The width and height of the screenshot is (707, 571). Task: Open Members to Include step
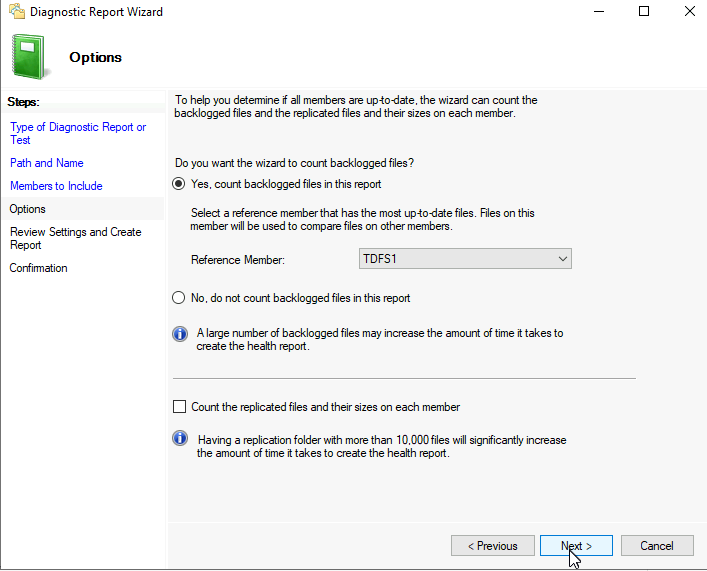tap(56, 186)
